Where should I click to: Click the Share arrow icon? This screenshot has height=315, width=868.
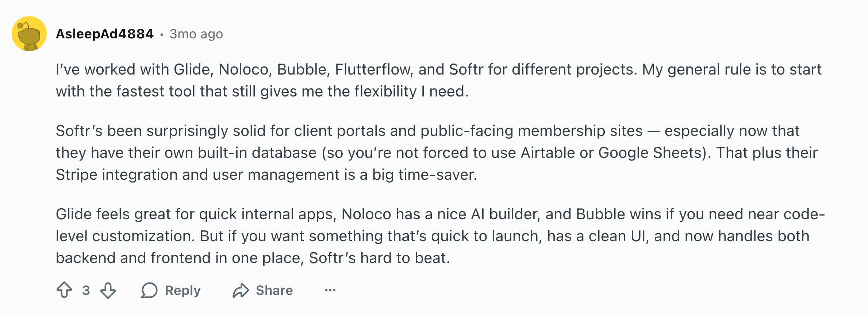coord(241,290)
